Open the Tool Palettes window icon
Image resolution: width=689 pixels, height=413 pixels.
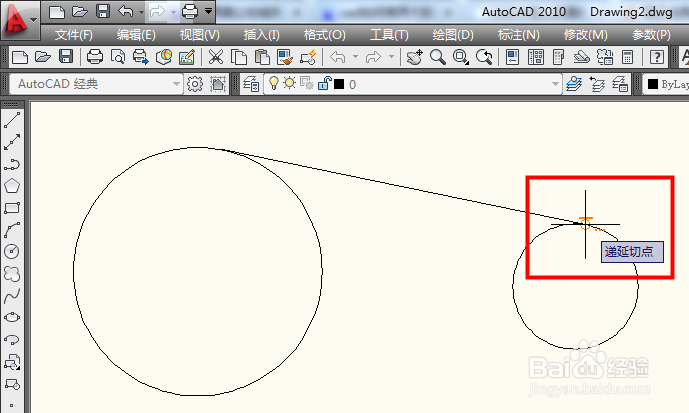pos(558,57)
